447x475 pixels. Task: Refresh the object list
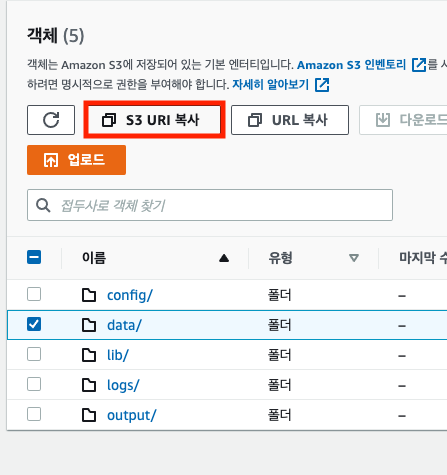click(x=51, y=120)
